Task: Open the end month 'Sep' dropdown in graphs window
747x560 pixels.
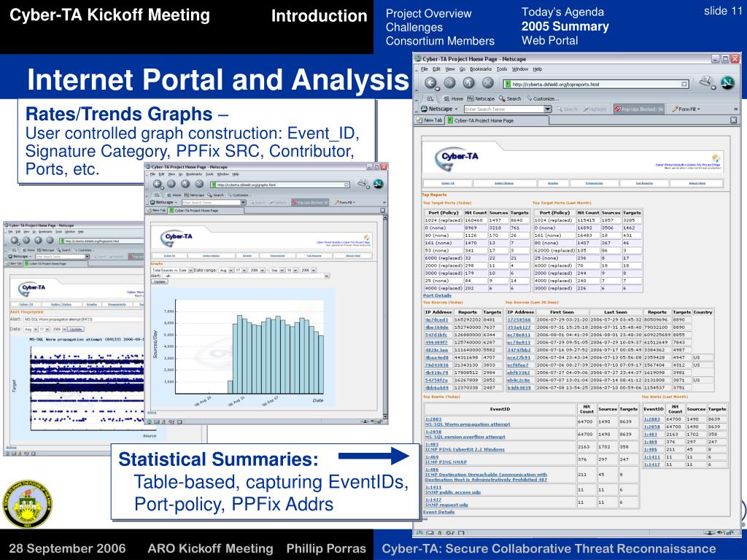Action: pos(276,270)
